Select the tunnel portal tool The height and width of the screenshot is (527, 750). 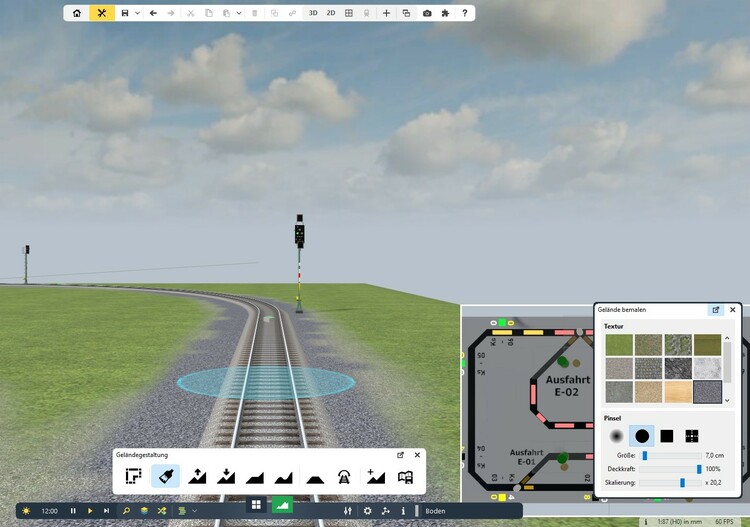pyautogui.click(x=343, y=477)
